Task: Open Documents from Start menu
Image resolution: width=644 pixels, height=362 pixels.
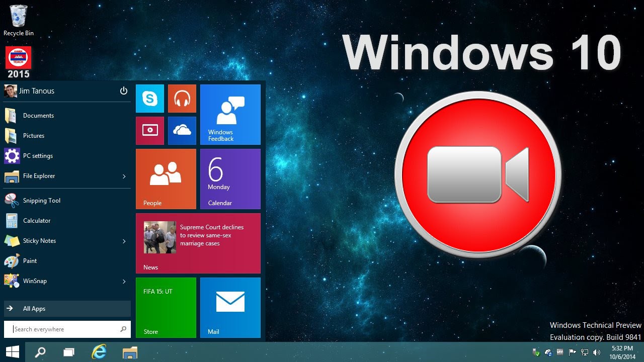Action: coord(67,116)
